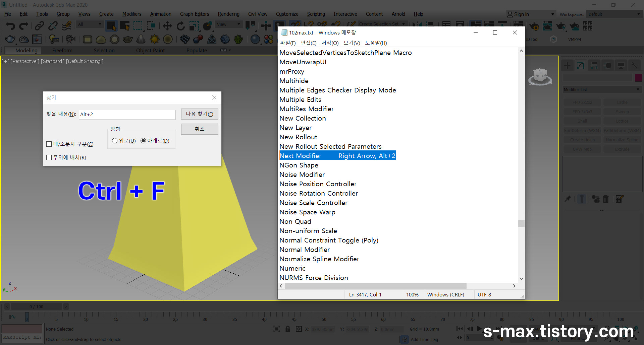Click Select and Place tool icon
The width and height of the screenshot is (644, 345).
(208, 26)
